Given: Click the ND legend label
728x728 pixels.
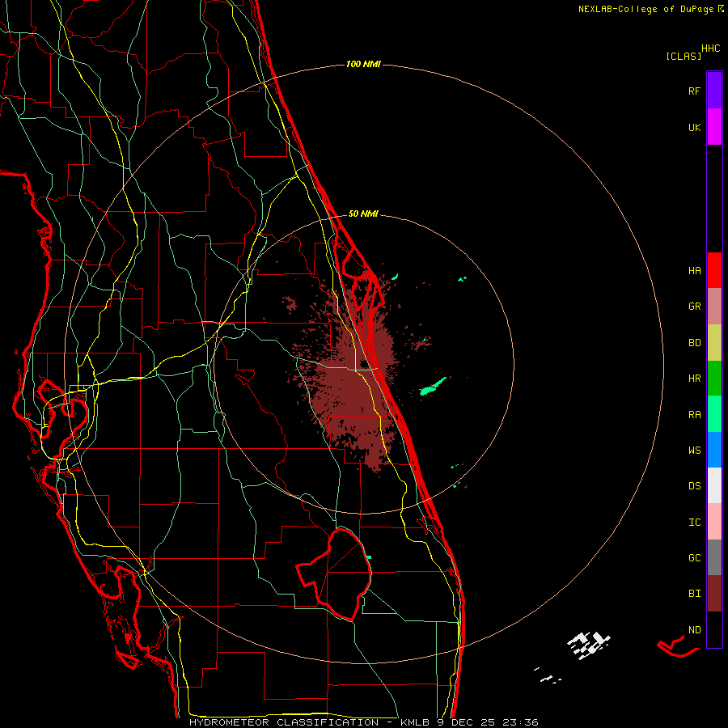Looking at the screenshot, I should click(694, 629).
